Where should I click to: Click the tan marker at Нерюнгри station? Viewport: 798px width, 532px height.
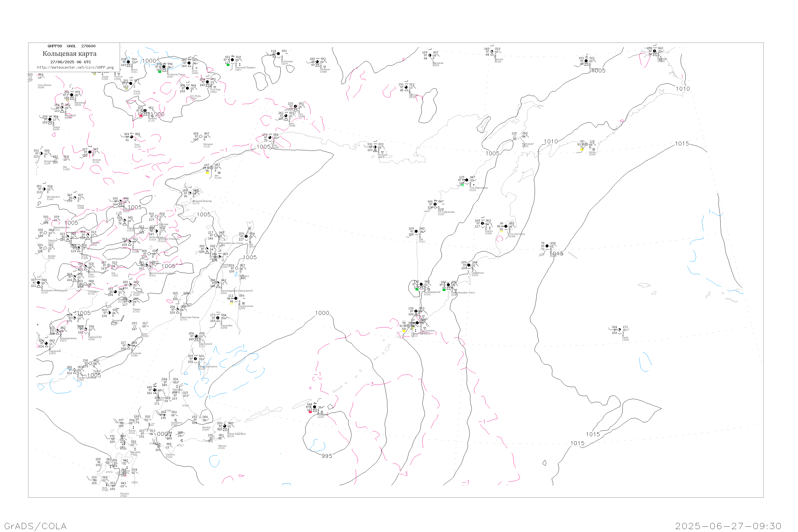tap(68, 101)
